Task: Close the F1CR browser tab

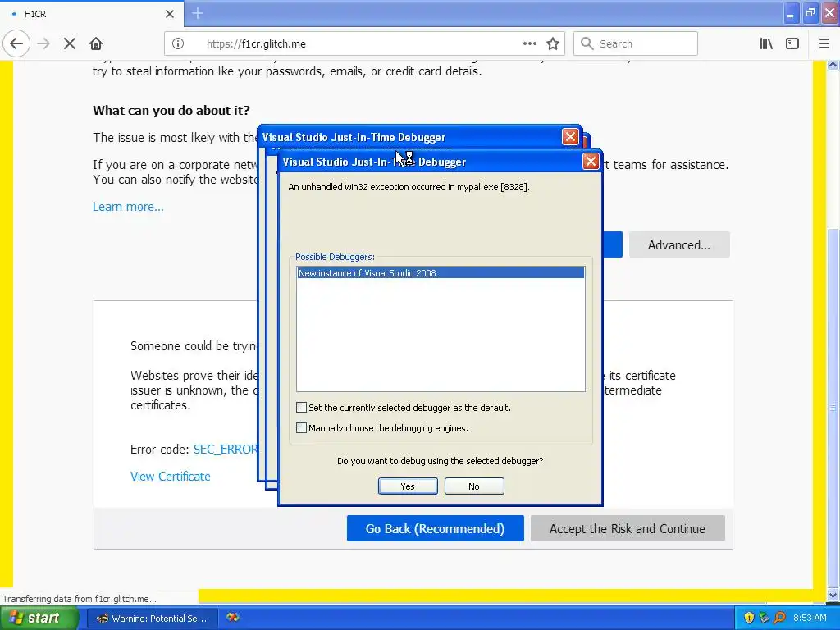Action: coord(170,14)
